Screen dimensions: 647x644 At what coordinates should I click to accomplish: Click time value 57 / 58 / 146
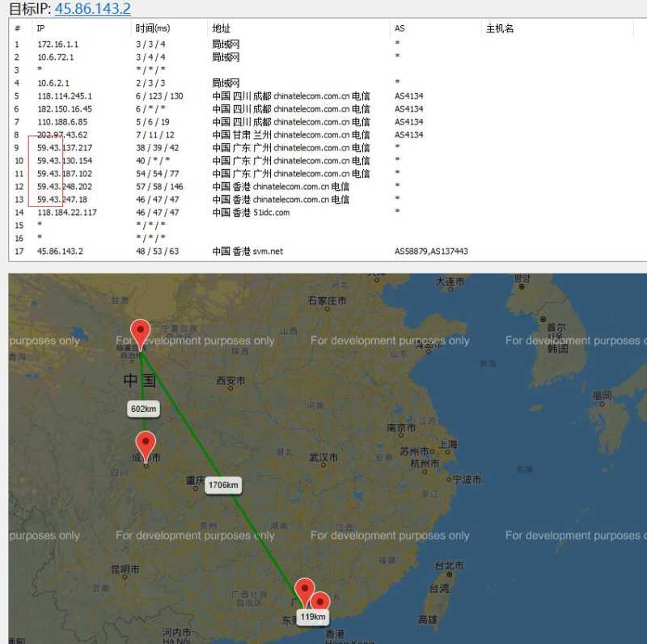coord(159,187)
